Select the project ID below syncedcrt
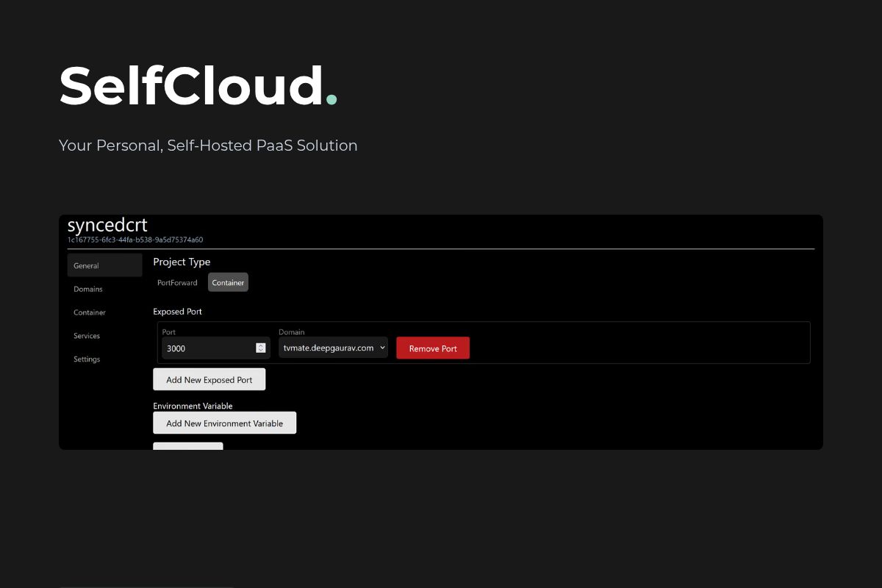This screenshot has height=588, width=882. coord(135,240)
